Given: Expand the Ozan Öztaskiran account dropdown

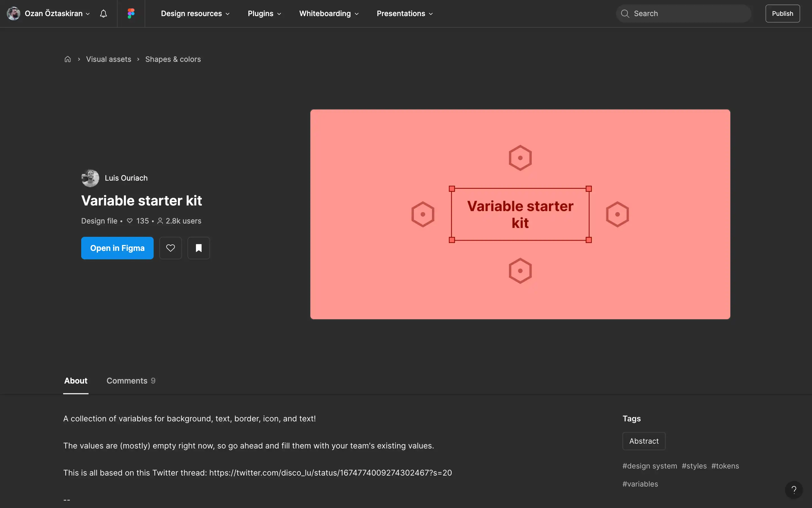Looking at the screenshot, I should click(x=58, y=14).
